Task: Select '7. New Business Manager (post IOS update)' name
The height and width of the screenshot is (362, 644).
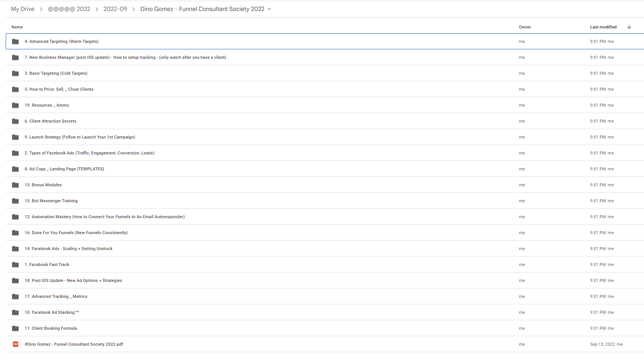Action: pos(125,58)
